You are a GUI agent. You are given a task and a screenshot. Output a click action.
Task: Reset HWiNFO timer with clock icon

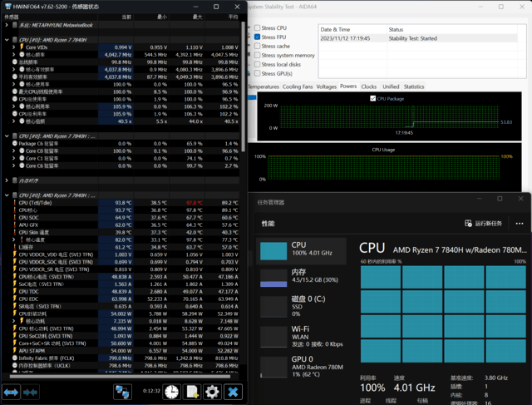pos(171,392)
